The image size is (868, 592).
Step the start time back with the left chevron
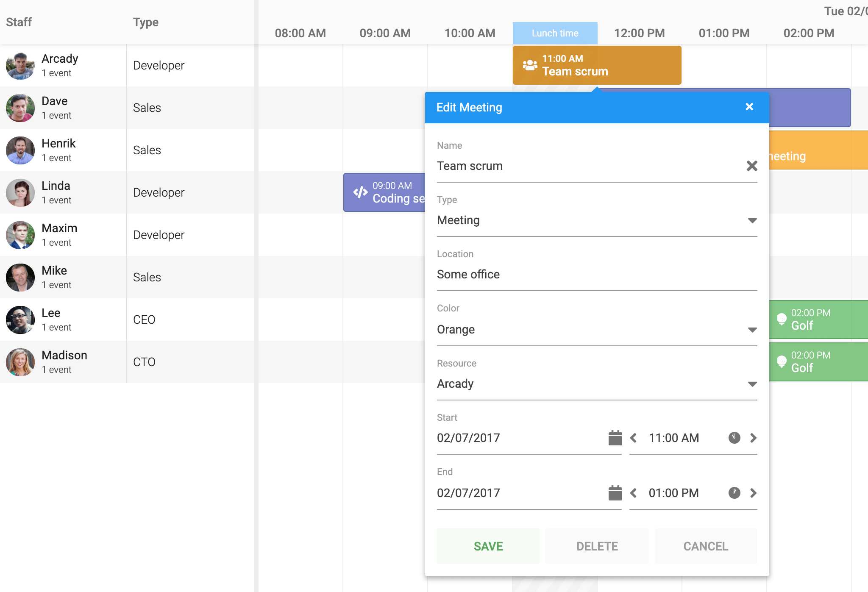tap(634, 438)
